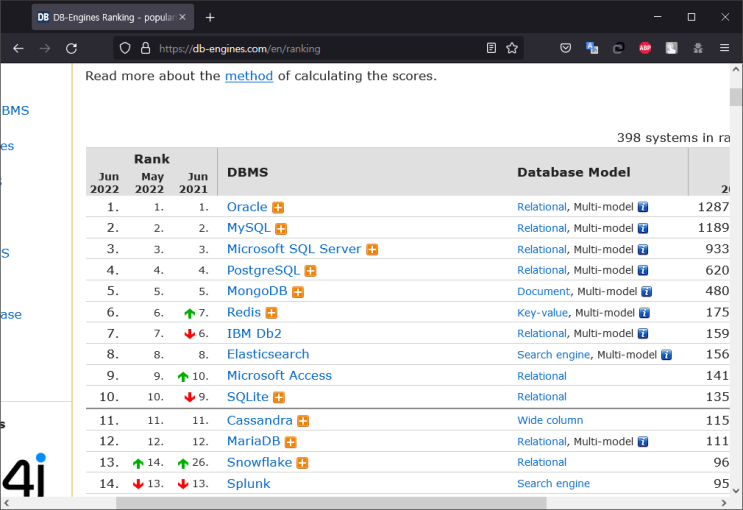Reload the DB-Engines ranking page
743x510 pixels.
[71, 48]
